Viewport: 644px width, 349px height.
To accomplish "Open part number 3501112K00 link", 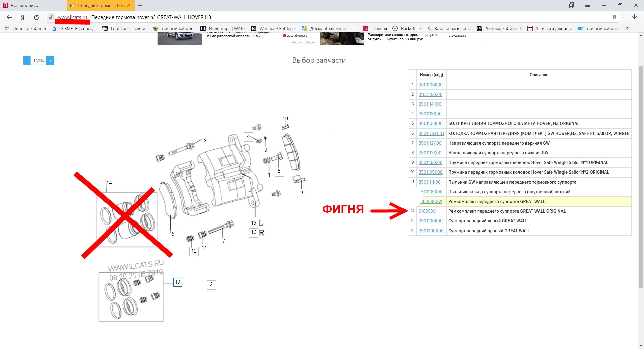I will [430, 143].
